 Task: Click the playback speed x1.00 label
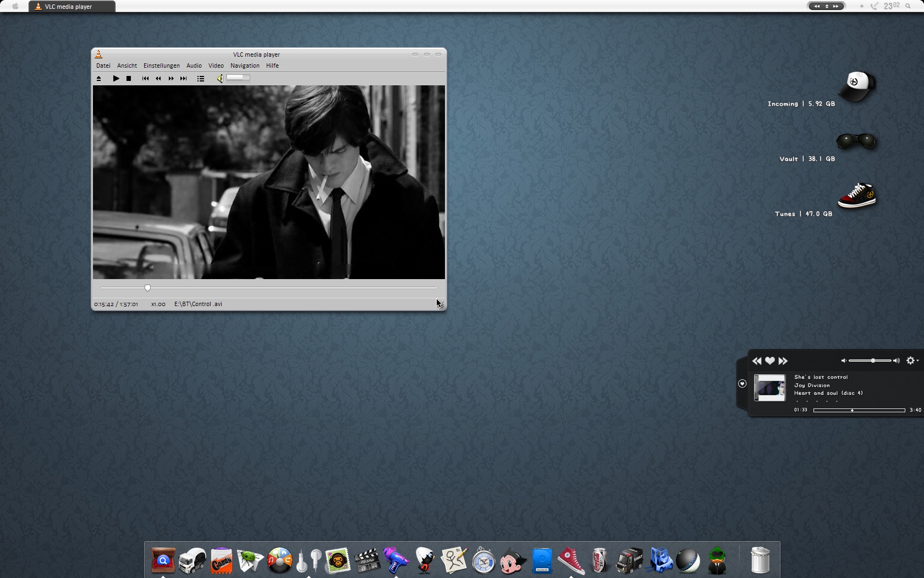pyautogui.click(x=158, y=304)
